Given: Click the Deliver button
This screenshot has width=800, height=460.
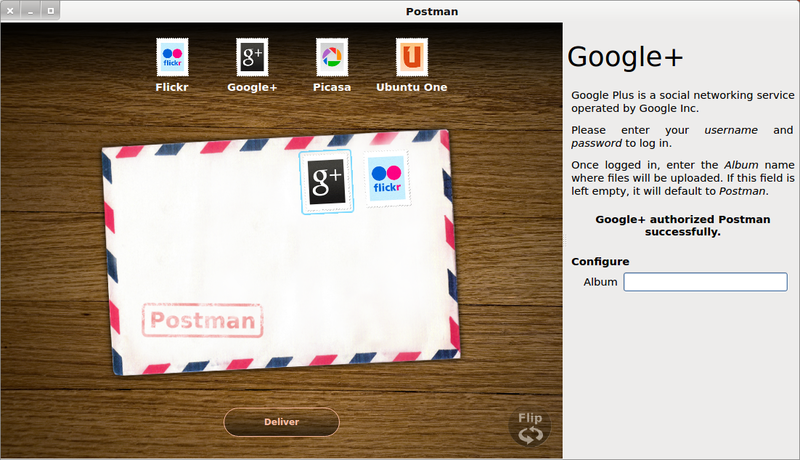Looking at the screenshot, I should coord(281,422).
